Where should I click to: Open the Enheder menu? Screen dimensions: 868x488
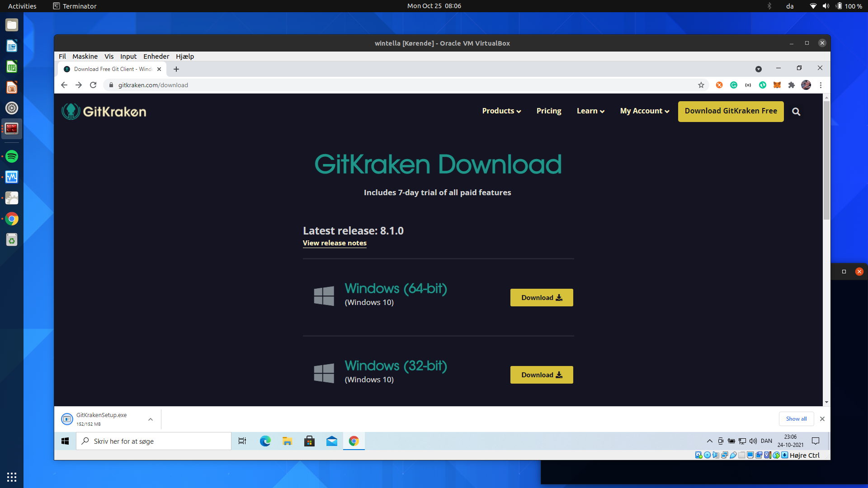coord(156,56)
